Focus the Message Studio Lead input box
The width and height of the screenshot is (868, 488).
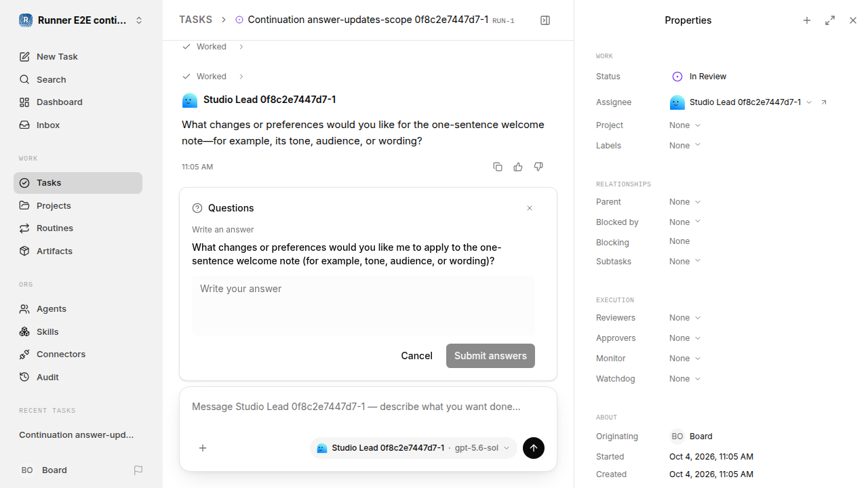click(x=368, y=407)
